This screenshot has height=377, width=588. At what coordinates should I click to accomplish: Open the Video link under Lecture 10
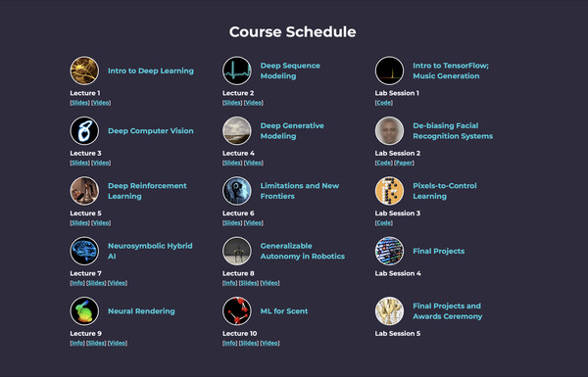270,343
